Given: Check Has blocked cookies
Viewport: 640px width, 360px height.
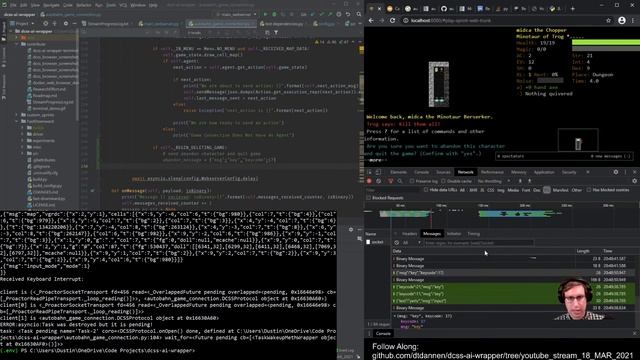Looking at the screenshot, I should tap(589, 190).
